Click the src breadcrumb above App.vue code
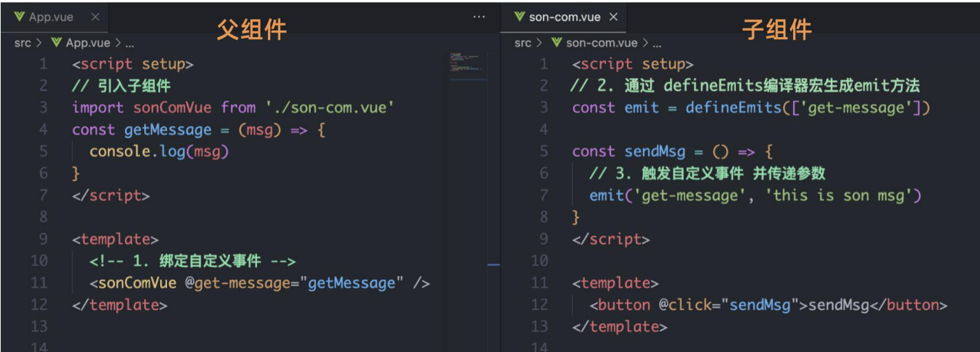This screenshot has width=980, height=352. (x=23, y=43)
